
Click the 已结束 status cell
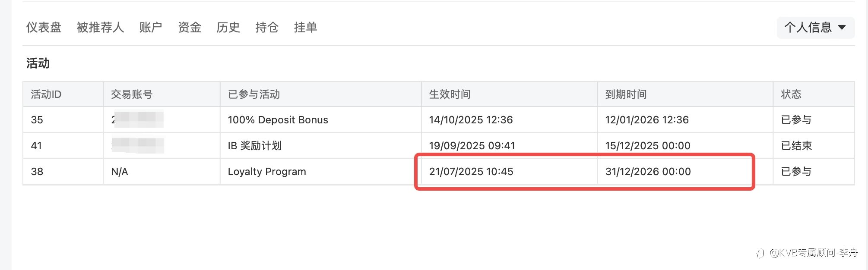point(796,146)
